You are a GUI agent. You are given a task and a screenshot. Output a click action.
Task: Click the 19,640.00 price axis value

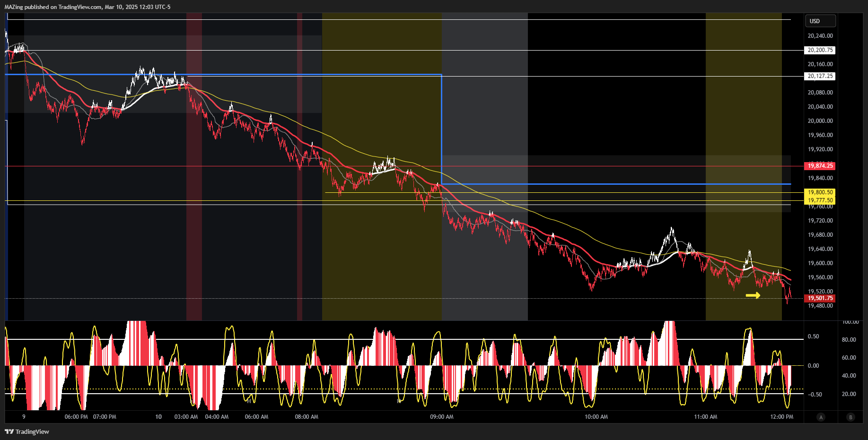point(820,249)
